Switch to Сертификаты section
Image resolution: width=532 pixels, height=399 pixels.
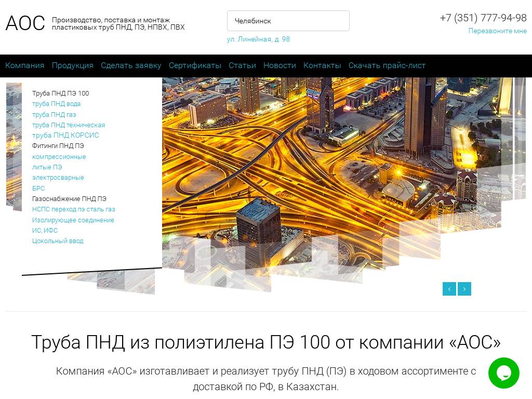click(x=195, y=65)
